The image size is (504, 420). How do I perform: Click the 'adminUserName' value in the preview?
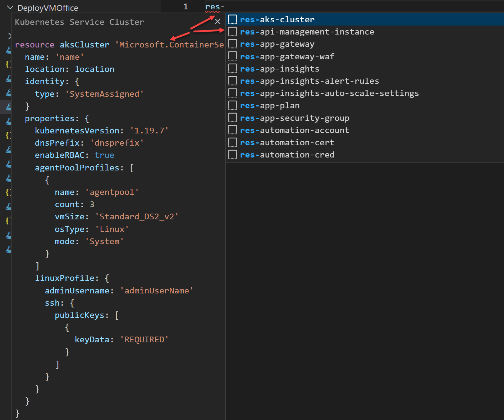pyautogui.click(x=157, y=291)
